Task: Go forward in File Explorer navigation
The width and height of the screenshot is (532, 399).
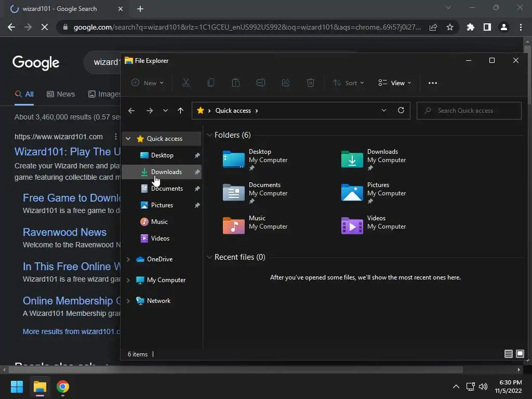Action: point(149,111)
